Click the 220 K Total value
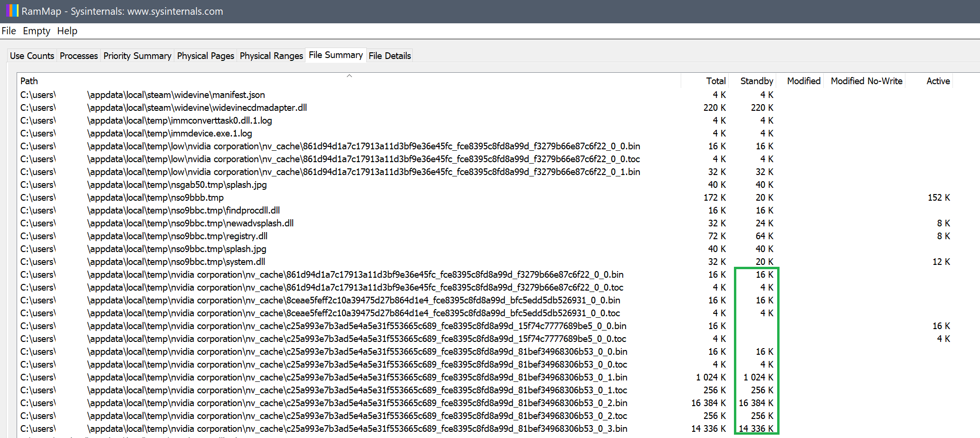Screen dimensions: 980x438 coord(714,107)
